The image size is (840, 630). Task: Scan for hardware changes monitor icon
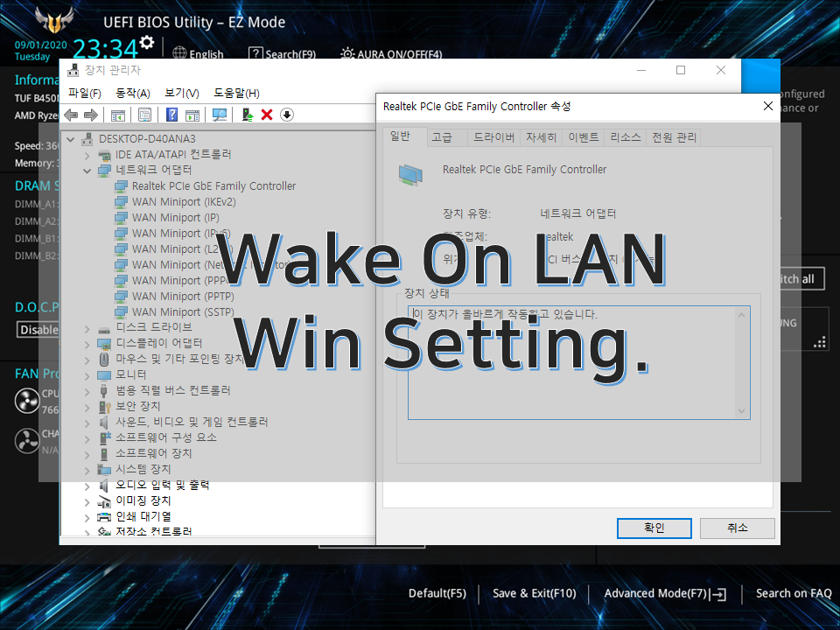(x=220, y=115)
